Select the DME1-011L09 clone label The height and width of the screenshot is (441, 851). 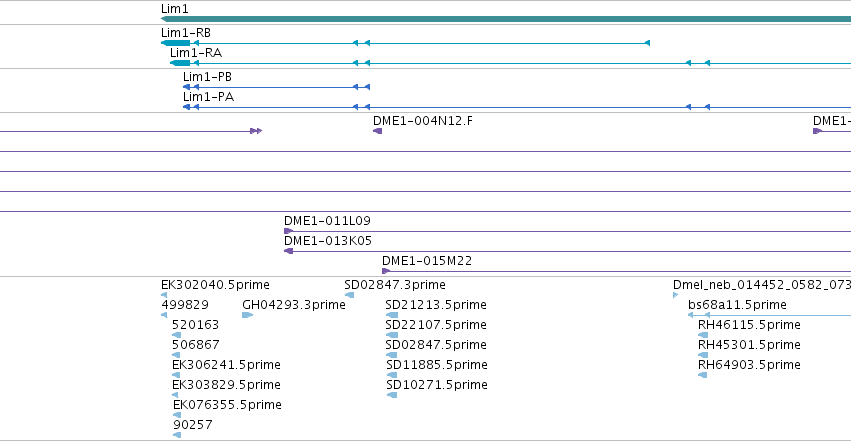(x=327, y=221)
